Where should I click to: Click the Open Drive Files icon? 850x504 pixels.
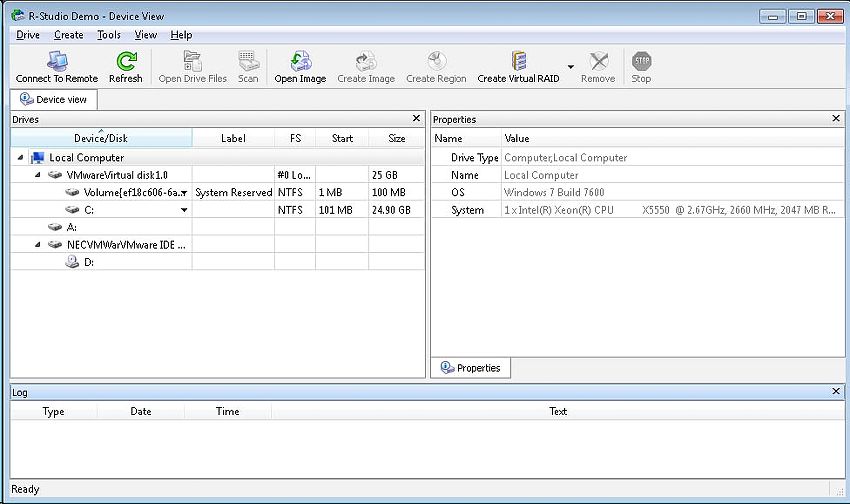click(192, 61)
